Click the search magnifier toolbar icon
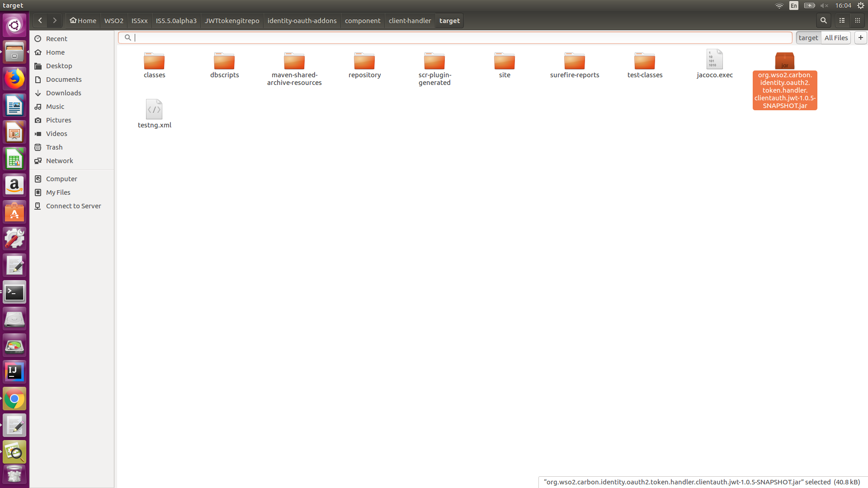This screenshot has width=868, height=488. (823, 21)
